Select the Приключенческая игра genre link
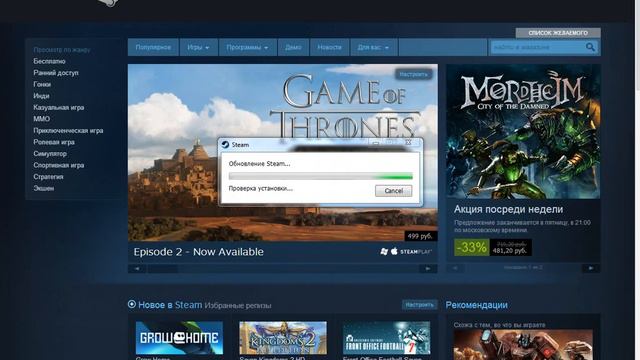This screenshot has width=640, height=360. pyautogui.click(x=68, y=131)
